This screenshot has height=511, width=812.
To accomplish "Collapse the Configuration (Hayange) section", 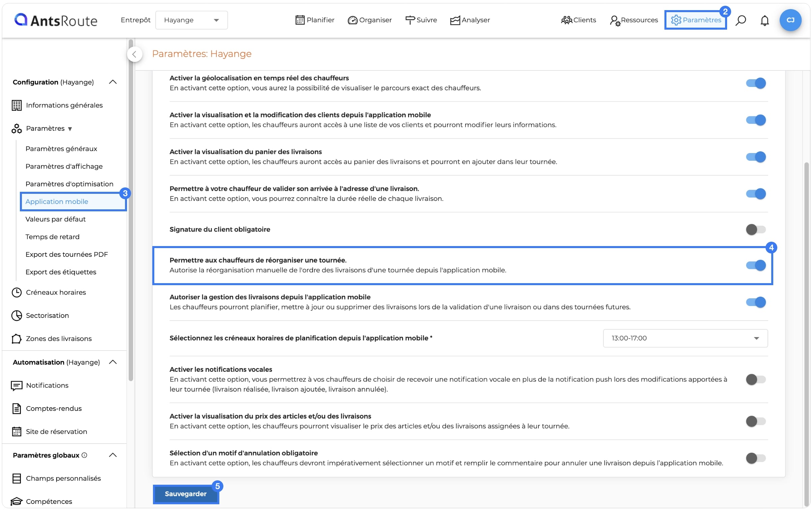I will point(113,82).
